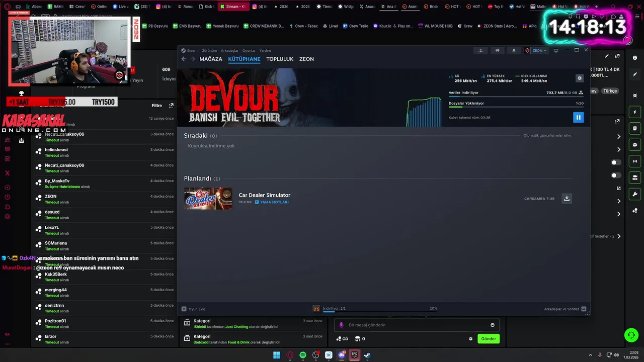This screenshot has width=644, height=362.
Task: Select Pozitron01 timeout entry
Action: tap(105, 324)
